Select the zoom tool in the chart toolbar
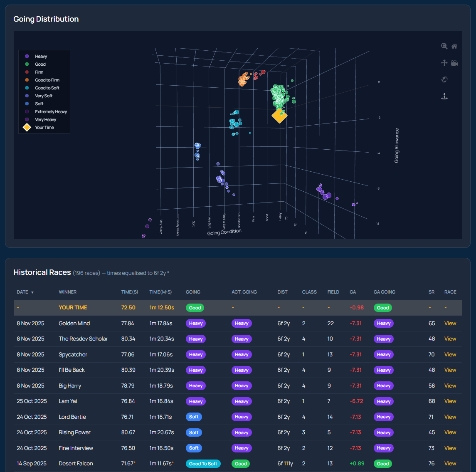The width and height of the screenshot is (476, 472). [x=444, y=46]
